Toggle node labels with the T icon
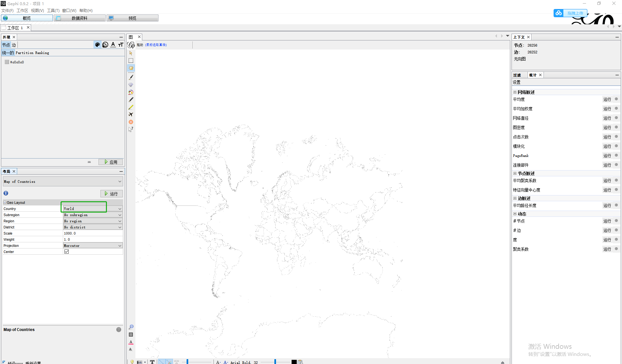The width and height of the screenshot is (622, 364). point(152,362)
